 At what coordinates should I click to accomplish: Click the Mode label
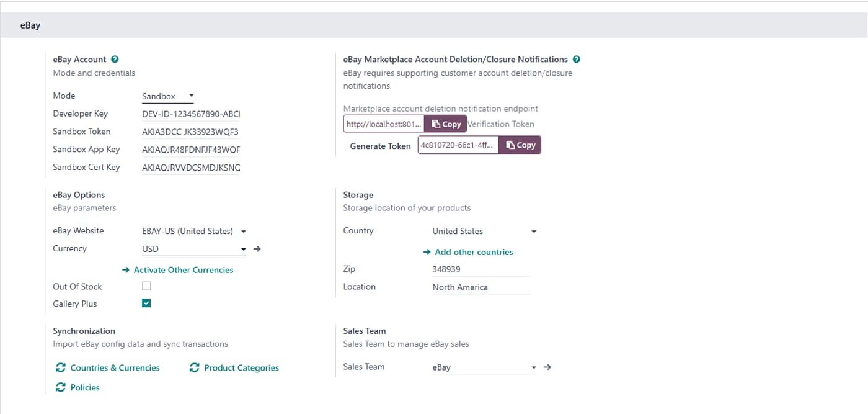(64, 96)
